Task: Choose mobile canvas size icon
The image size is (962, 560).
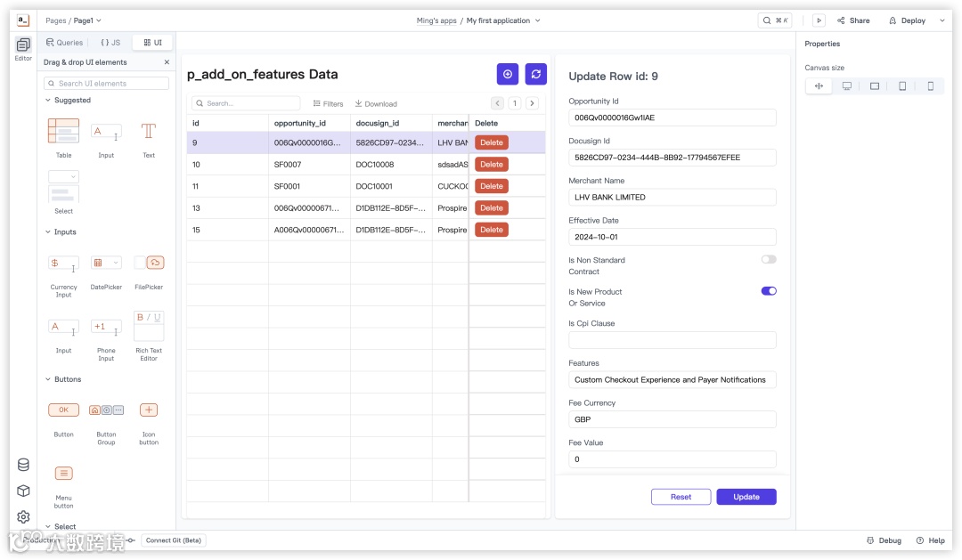Action: 930,86
